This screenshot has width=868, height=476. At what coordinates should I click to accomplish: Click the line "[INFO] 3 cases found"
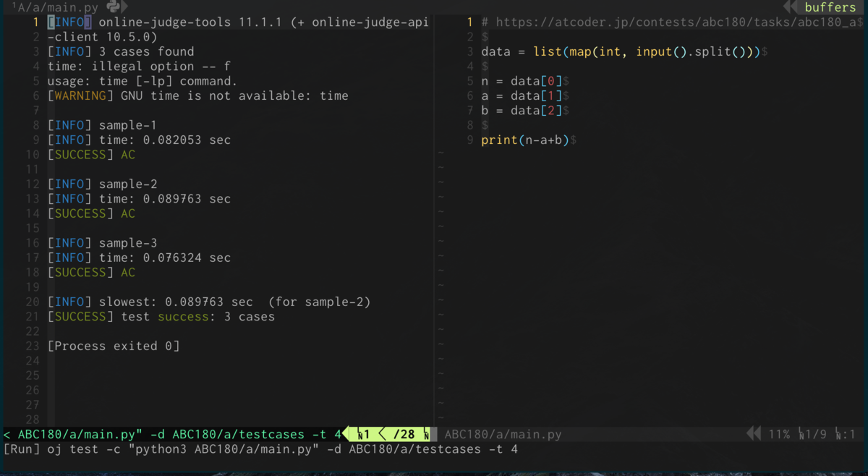click(121, 52)
